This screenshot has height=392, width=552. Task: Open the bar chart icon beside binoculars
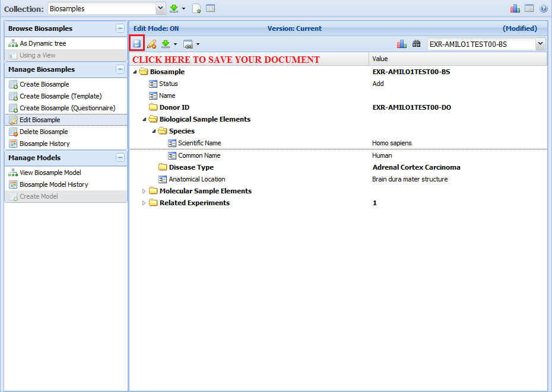(x=402, y=44)
